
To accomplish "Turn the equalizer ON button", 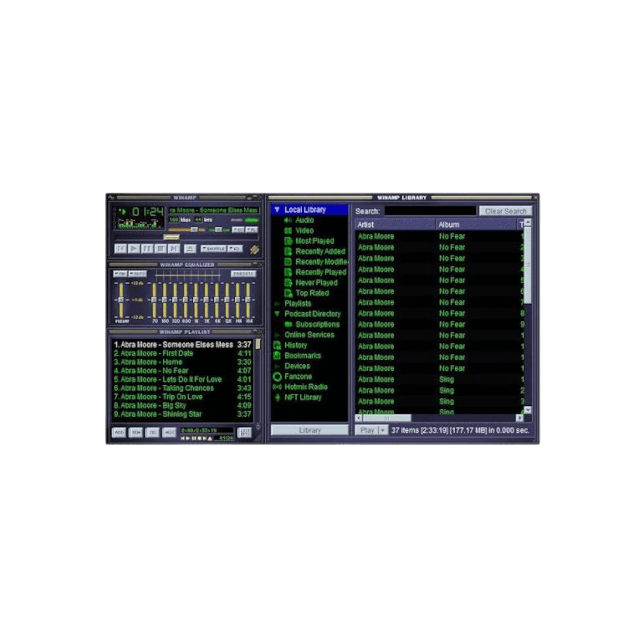I will point(120,274).
